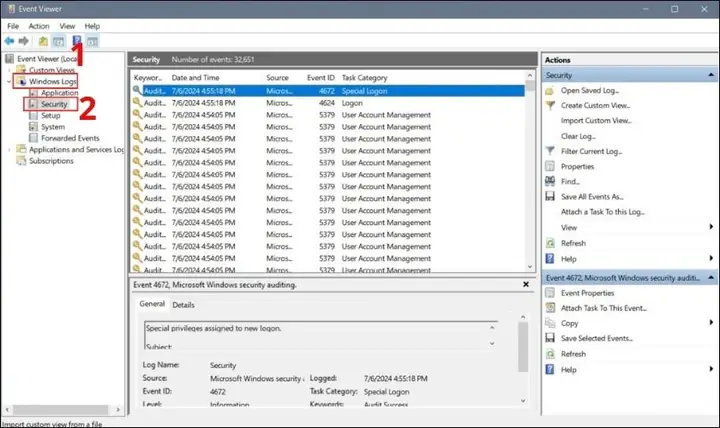
Task: Switch to the Details tab
Action: [x=183, y=305]
